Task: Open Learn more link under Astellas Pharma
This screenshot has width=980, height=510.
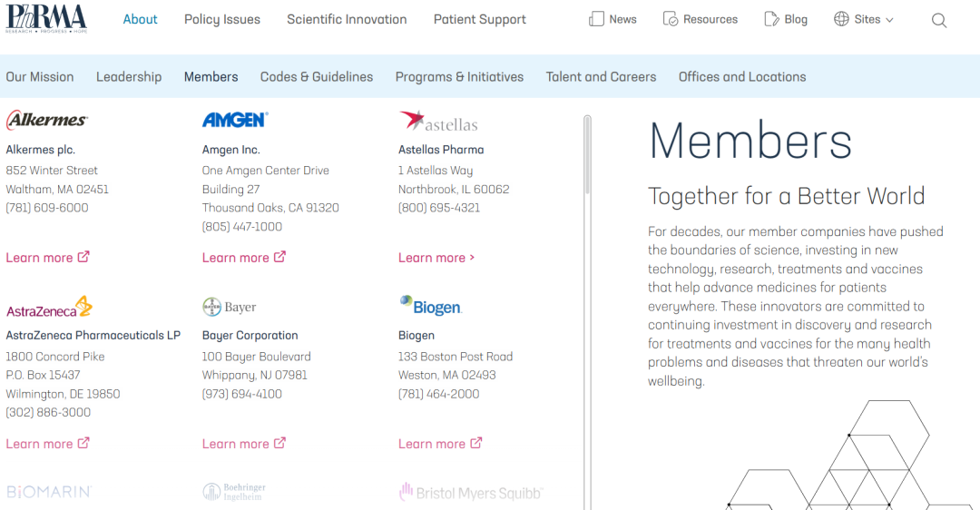Action: point(436,258)
